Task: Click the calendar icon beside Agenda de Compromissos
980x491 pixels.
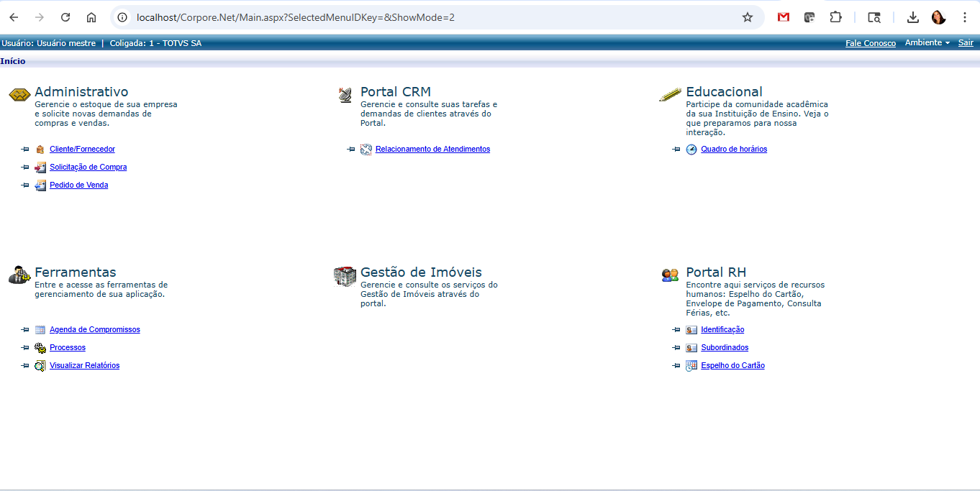Action: coord(40,330)
